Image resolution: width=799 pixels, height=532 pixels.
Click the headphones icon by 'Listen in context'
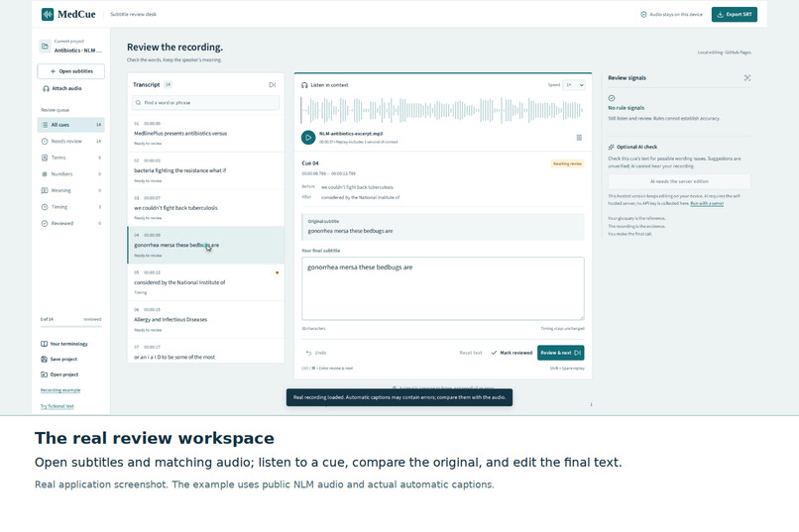[304, 85]
